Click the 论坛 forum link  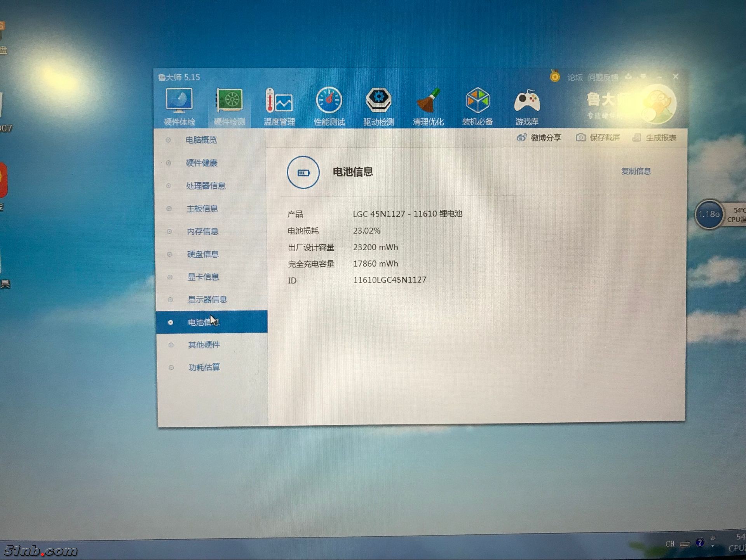pyautogui.click(x=575, y=77)
